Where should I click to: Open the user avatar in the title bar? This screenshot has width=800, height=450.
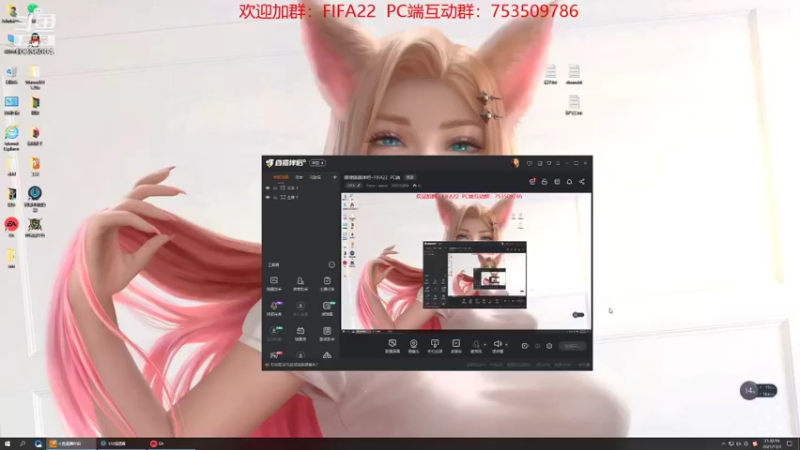(515, 163)
